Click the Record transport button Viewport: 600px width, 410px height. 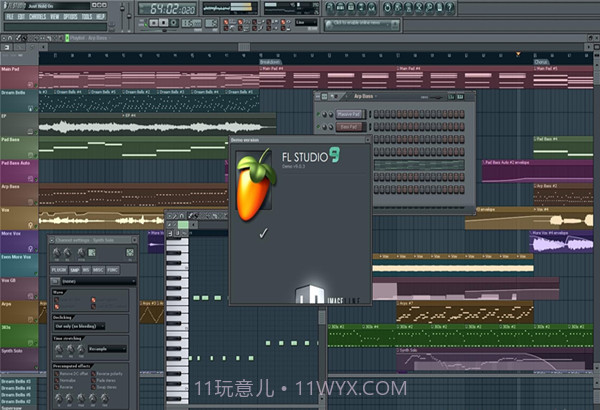[173, 22]
